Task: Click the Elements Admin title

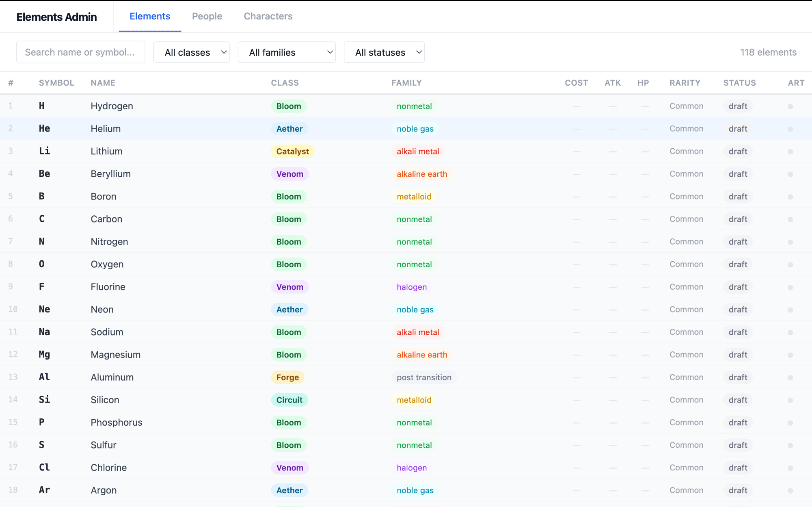Action: (56, 17)
